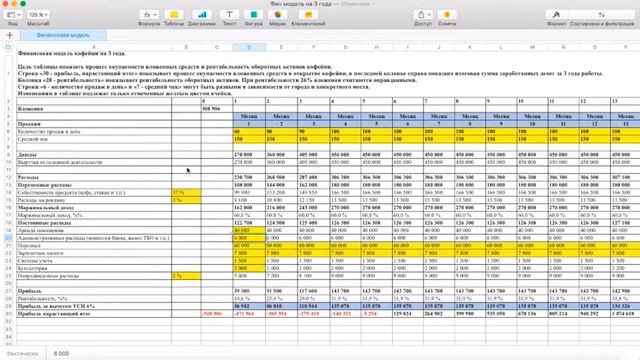Add a text box with Текст
The height and width of the screenshot is (360, 640).
(x=229, y=15)
